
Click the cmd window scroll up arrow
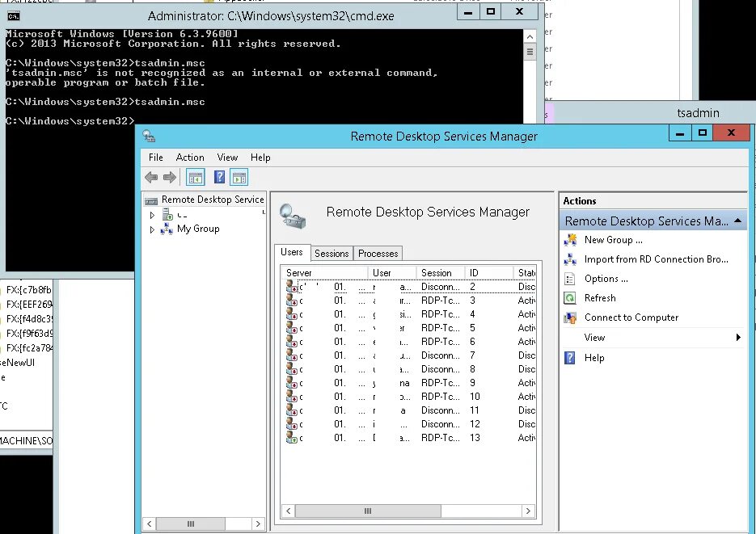(530, 36)
